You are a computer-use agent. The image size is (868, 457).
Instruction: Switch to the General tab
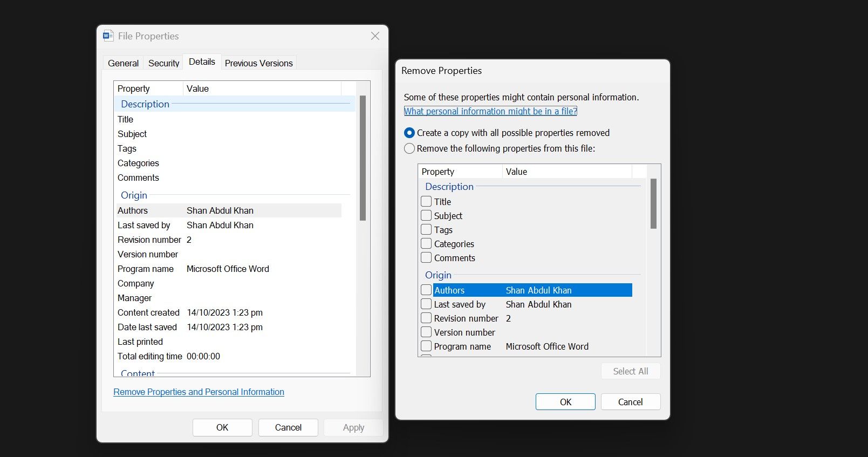tap(123, 63)
